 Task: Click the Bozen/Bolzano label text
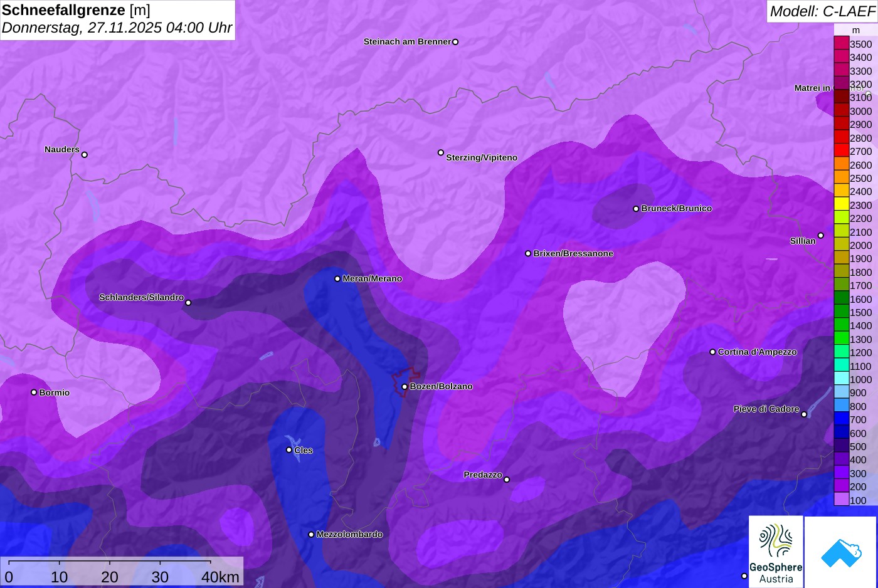tap(441, 387)
